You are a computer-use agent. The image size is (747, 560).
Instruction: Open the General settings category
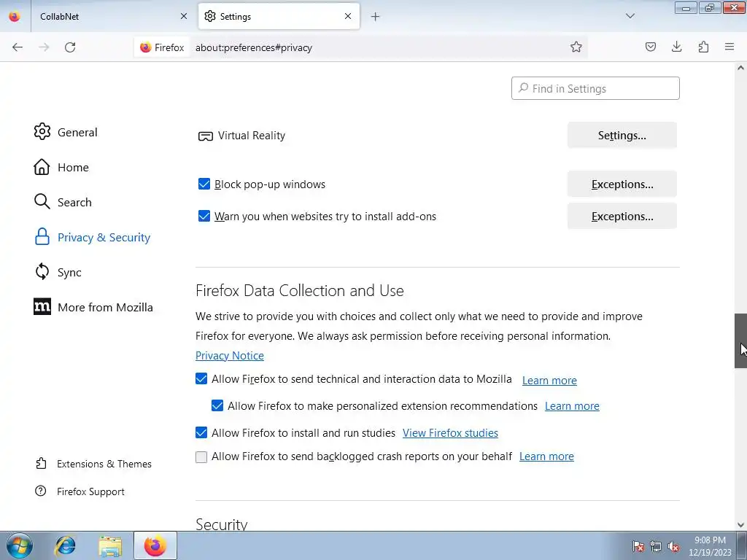(x=66, y=132)
